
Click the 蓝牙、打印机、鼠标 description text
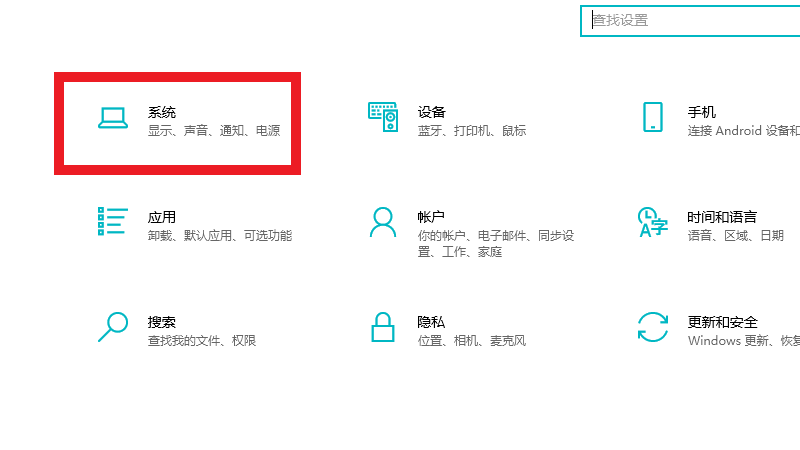[x=472, y=131]
